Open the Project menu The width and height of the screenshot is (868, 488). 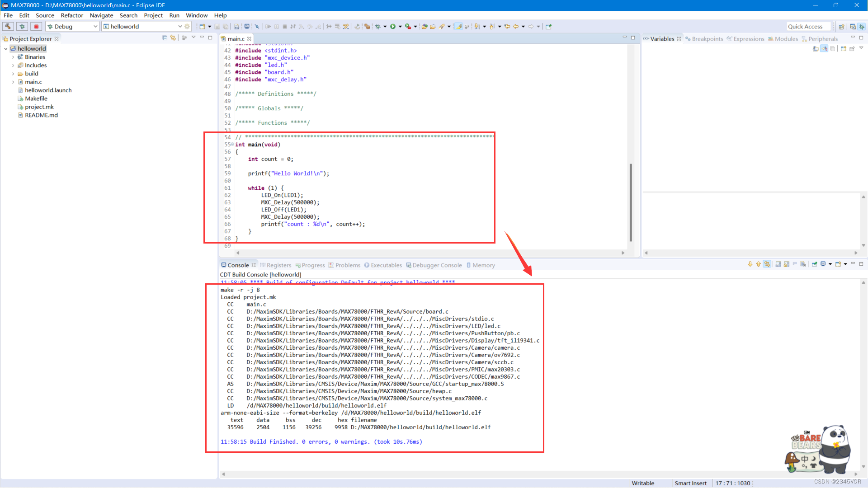click(x=153, y=15)
